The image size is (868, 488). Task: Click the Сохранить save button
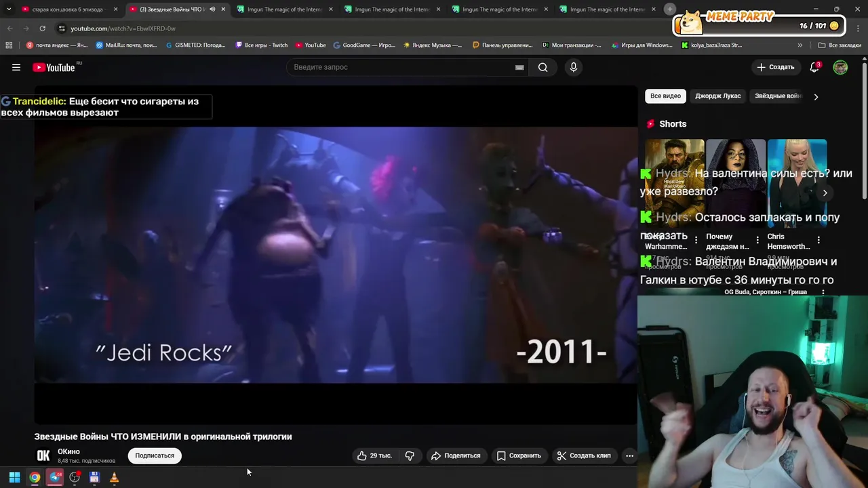[519, 455]
